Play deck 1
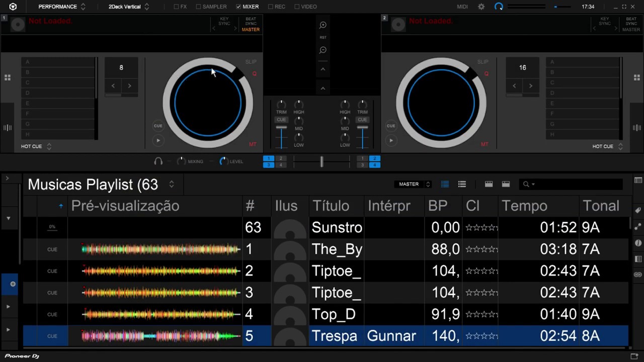The width and height of the screenshot is (644, 362). 158,140
